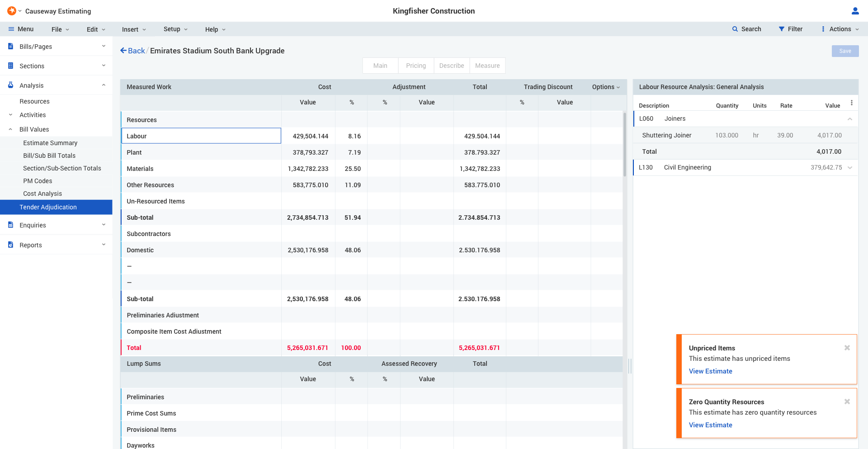Expand the Activities tree node
This screenshot has width=868, height=449.
[x=10, y=115]
